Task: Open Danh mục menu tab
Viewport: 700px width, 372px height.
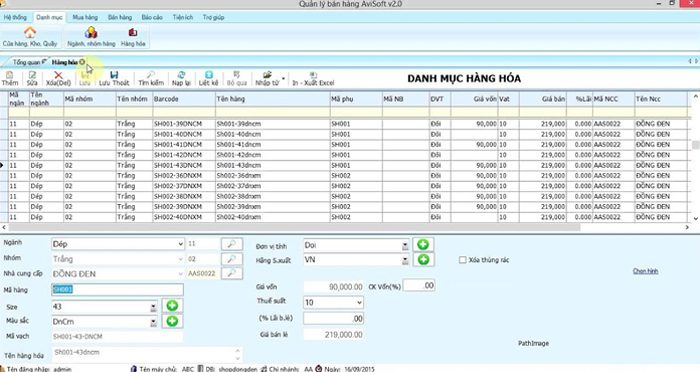Action: coord(49,17)
